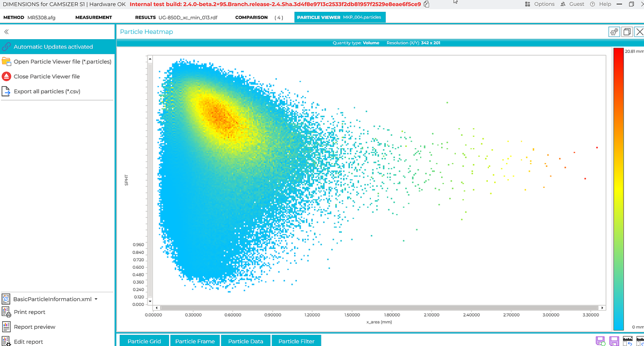Click the heatmap color scale bar
Viewport: 644px width, 346px height.
(x=618, y=188)
